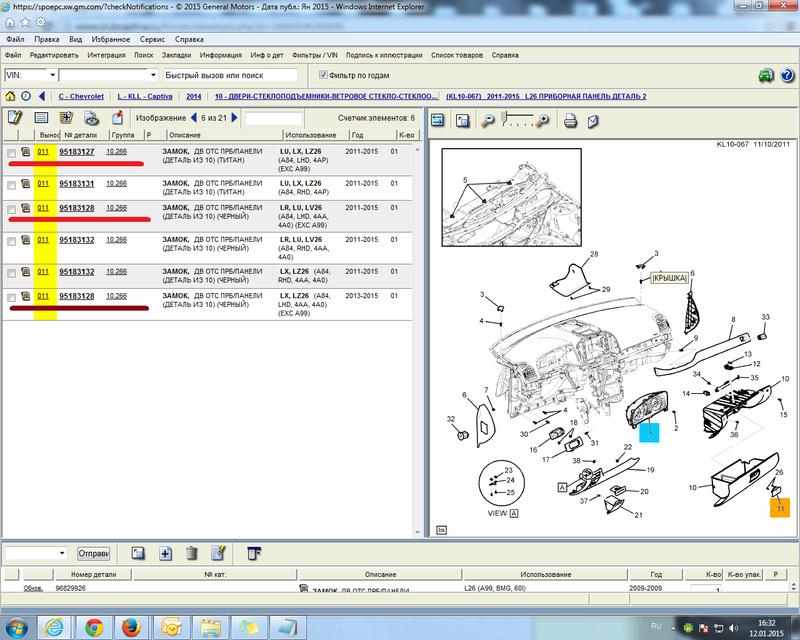Toggle the Фильтр по годам checkbox
This screenshot has width=800, height=640.
click(323, 75)
